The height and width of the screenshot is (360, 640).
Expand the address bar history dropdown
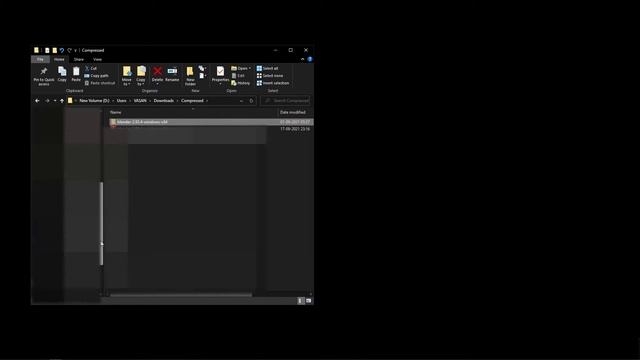pyautogui.click(x=241, y=100)
